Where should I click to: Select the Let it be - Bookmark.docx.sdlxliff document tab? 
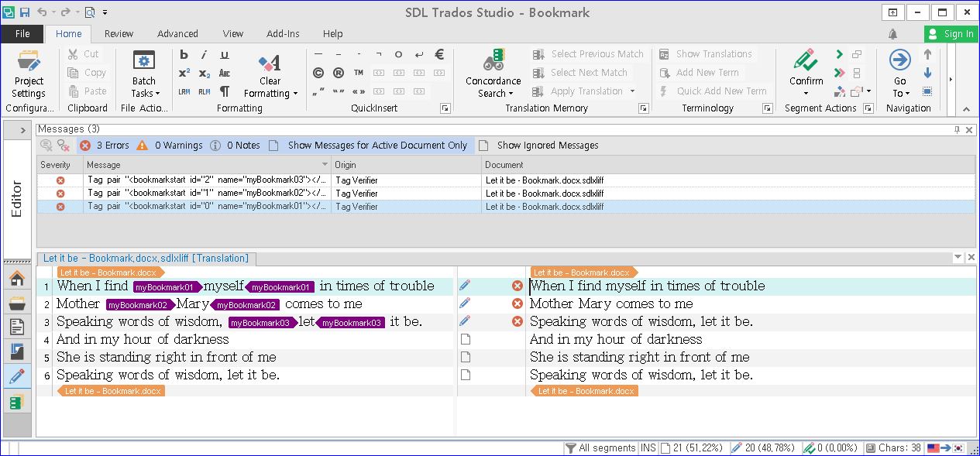(146, 259)
